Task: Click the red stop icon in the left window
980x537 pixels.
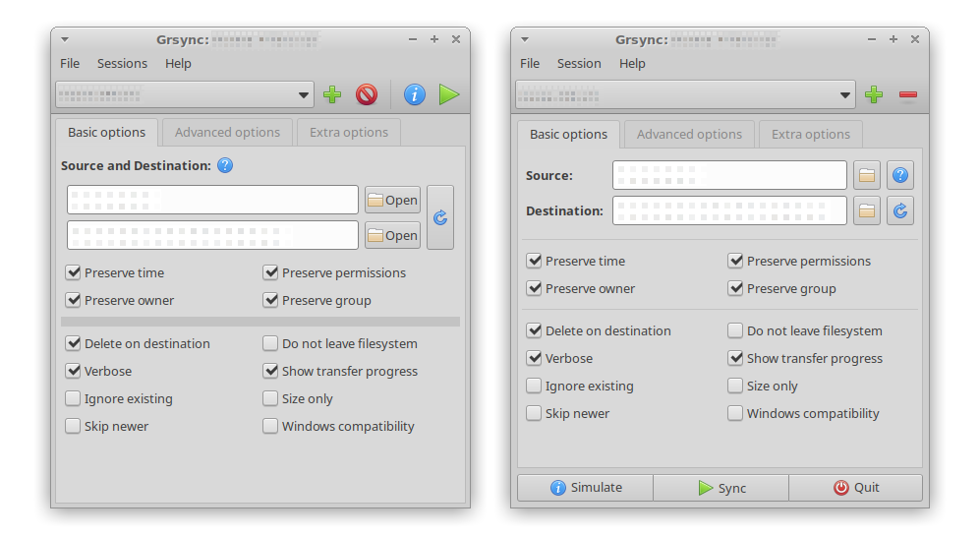Action: (367, 95)
